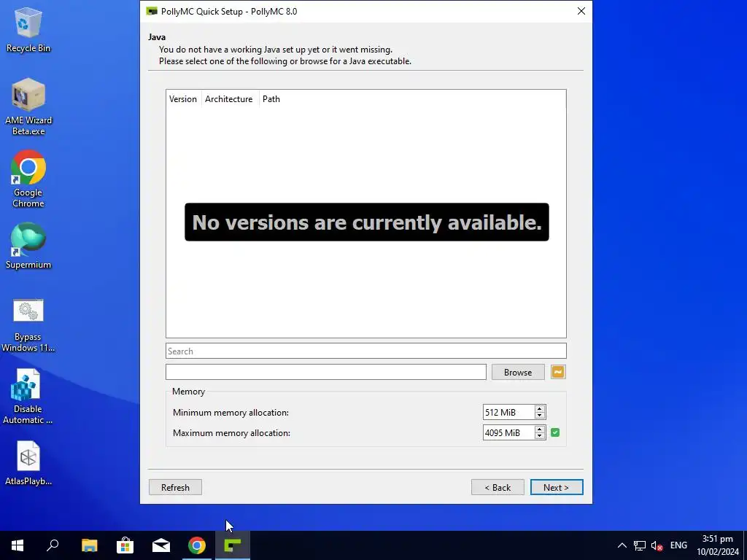Sort by Version column header
The width and height of the screenshot is (747, 560).
pyautogui.click(x=183, y=99)
